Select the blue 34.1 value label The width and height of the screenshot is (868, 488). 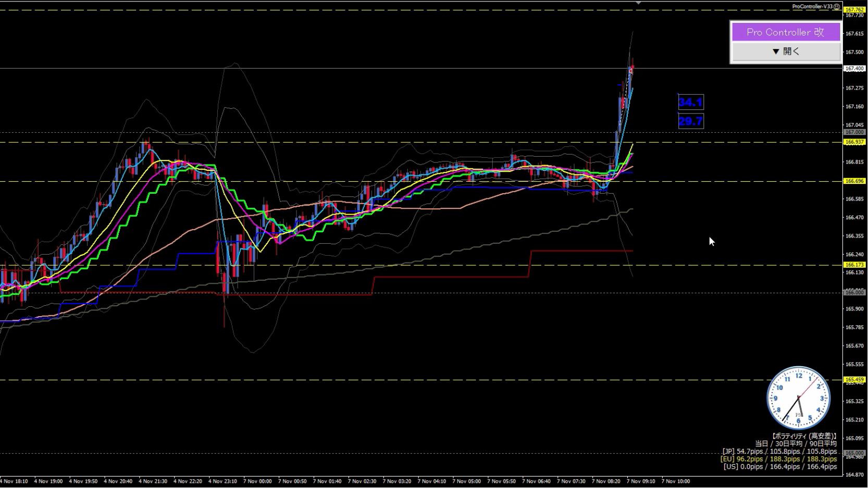[691, 102]
